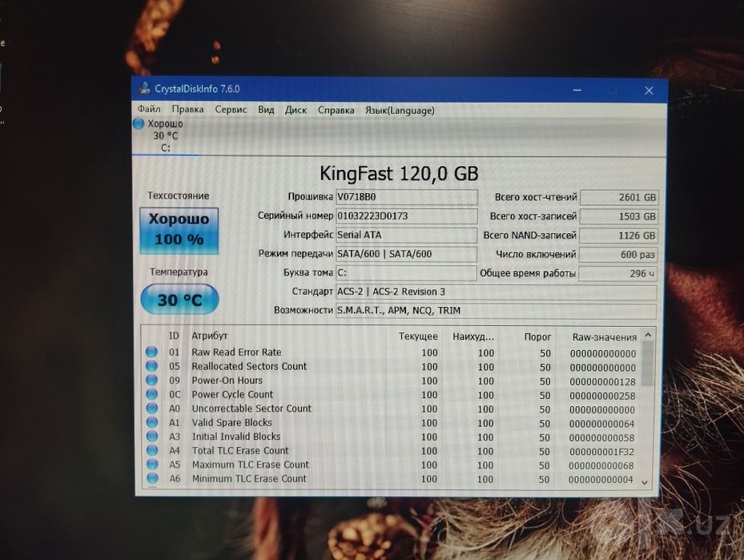The height and width of the screenshot is (560, 744).
Task: Close the CrystalDiskInfo window
Action: pyautogui.click(x=649, y=91)
